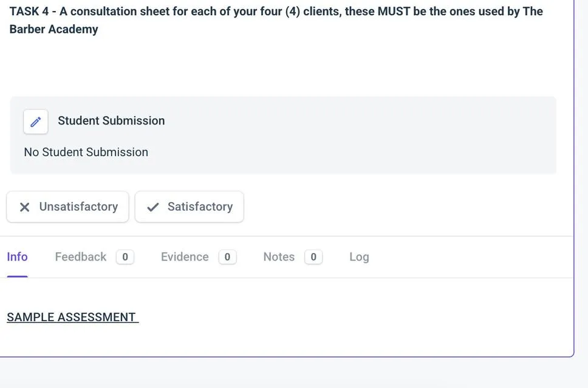Viewport: 588px width, 388px height.
Task: Click the "Barber Academy" text in the description
Action: pos(53,29)
